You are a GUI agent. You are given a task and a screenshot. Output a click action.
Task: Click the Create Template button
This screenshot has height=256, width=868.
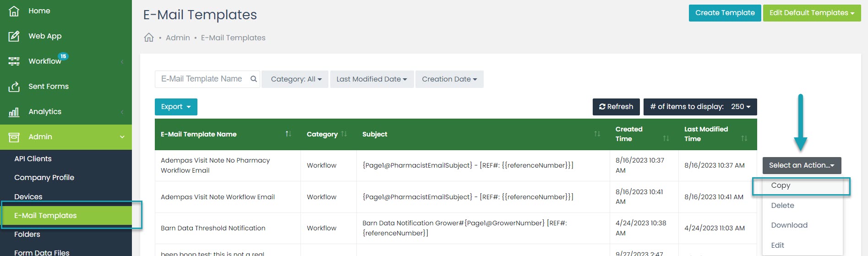click(x=725, y=13)
